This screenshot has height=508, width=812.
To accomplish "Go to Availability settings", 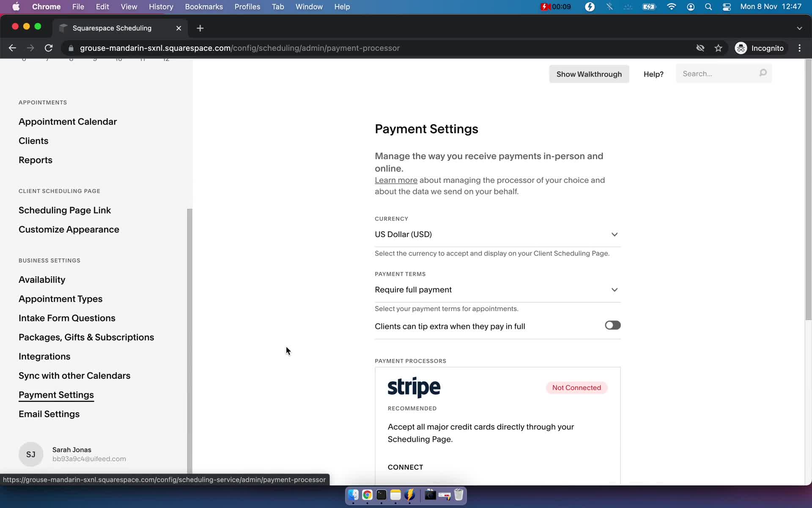I will tap(42, 280).
